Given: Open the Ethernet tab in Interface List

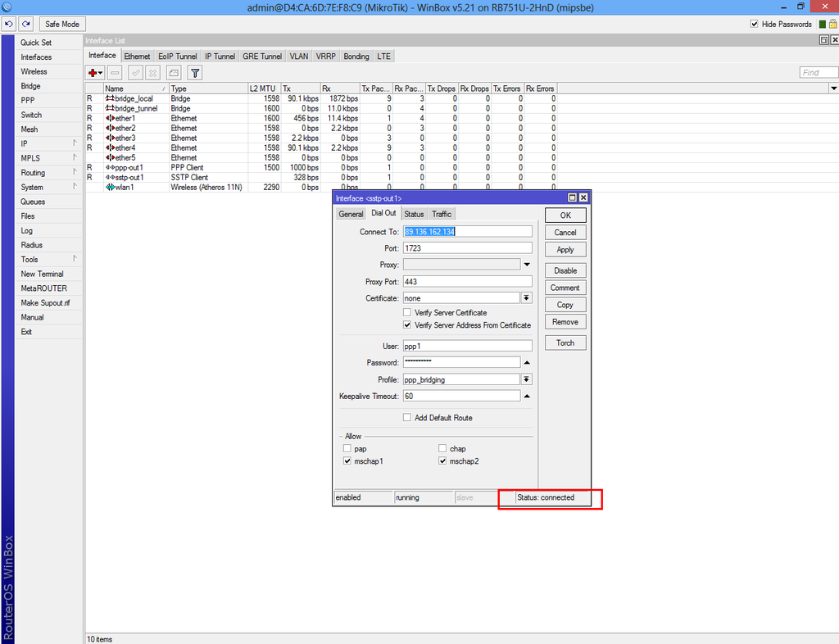Looking at the screenshot, I should click(x=137, y=56).
